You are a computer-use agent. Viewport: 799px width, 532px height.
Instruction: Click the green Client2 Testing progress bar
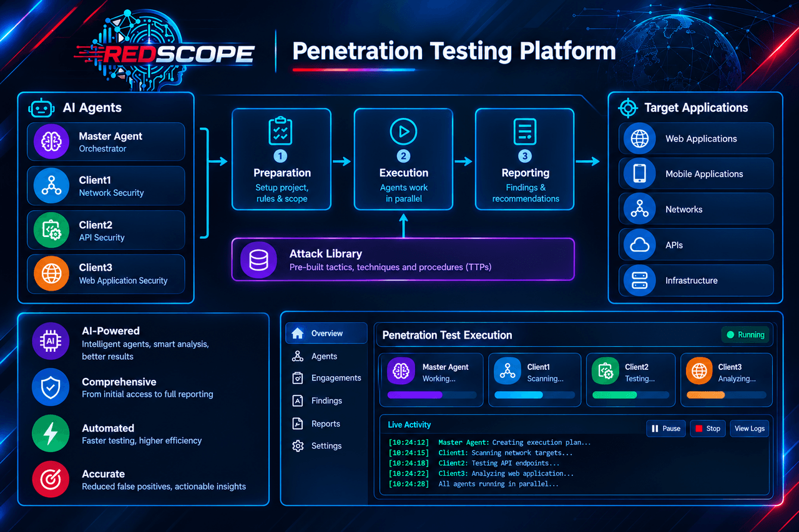(630, 395)
